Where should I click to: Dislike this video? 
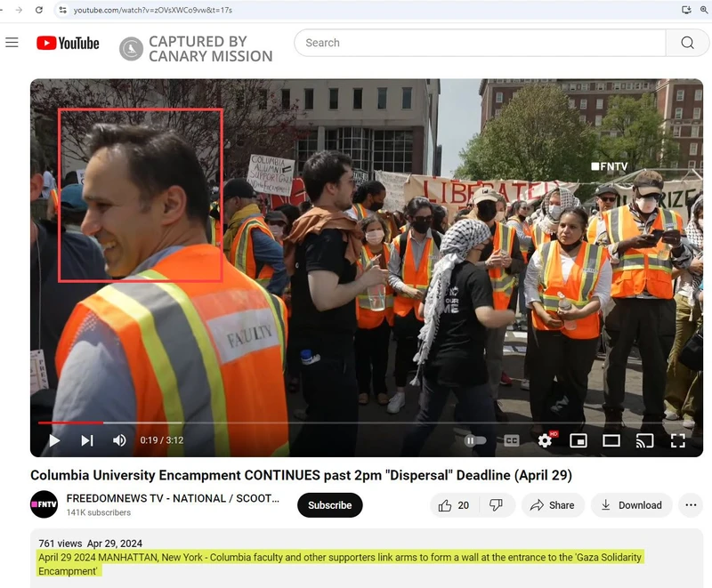pyautogui.click(x=497, y=505)
